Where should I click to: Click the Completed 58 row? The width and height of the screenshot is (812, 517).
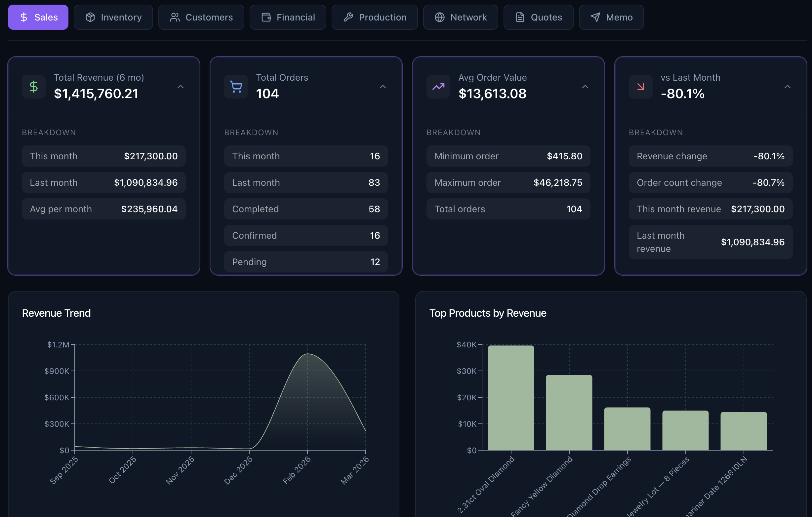(306, 209)
